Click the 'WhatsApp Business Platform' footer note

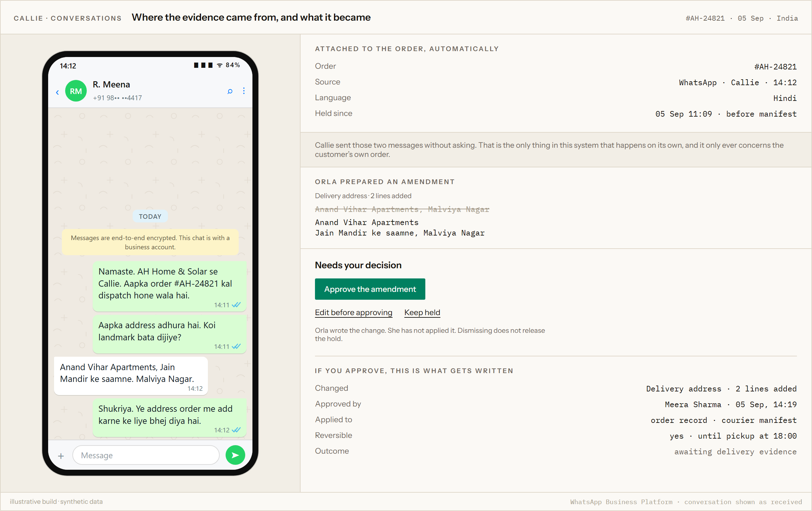pyautogui.click(x=686, y=502)
